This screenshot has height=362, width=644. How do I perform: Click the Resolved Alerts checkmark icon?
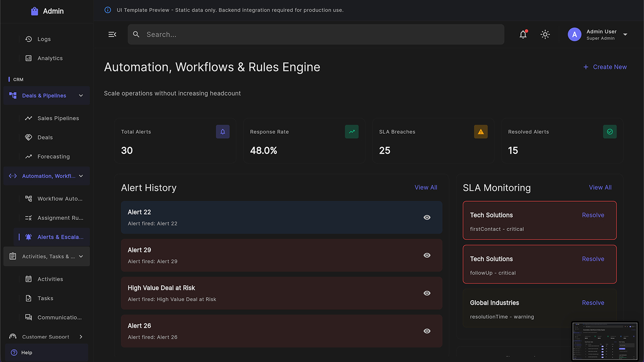(x=610, y=132)
